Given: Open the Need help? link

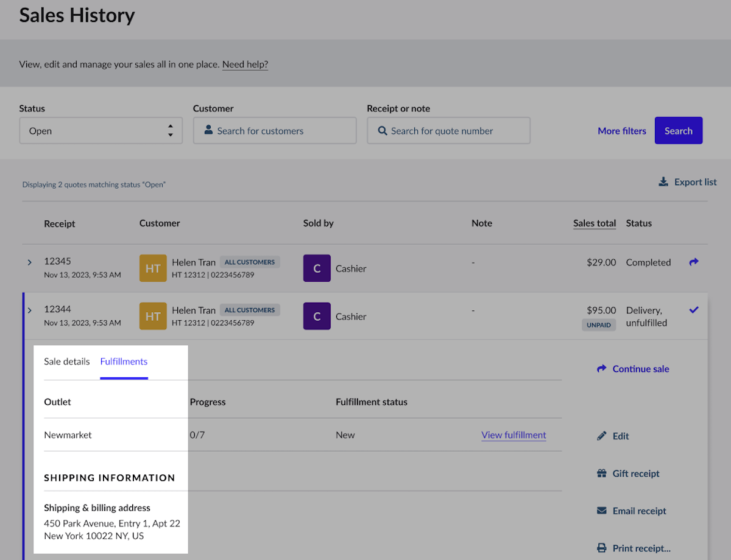Looking at the screenshot, I should [x=245, y=64].
